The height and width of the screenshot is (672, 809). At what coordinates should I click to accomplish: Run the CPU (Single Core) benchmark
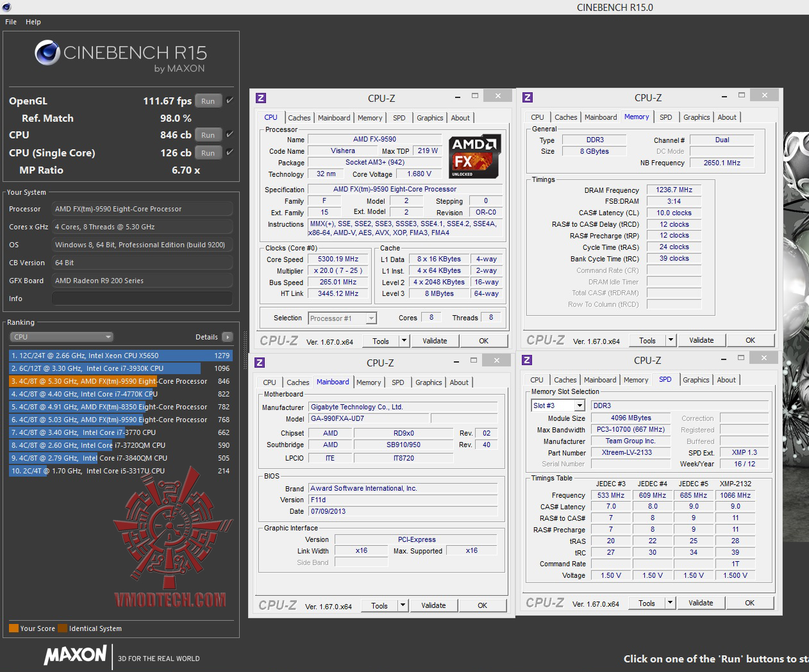tap(208, 153)
